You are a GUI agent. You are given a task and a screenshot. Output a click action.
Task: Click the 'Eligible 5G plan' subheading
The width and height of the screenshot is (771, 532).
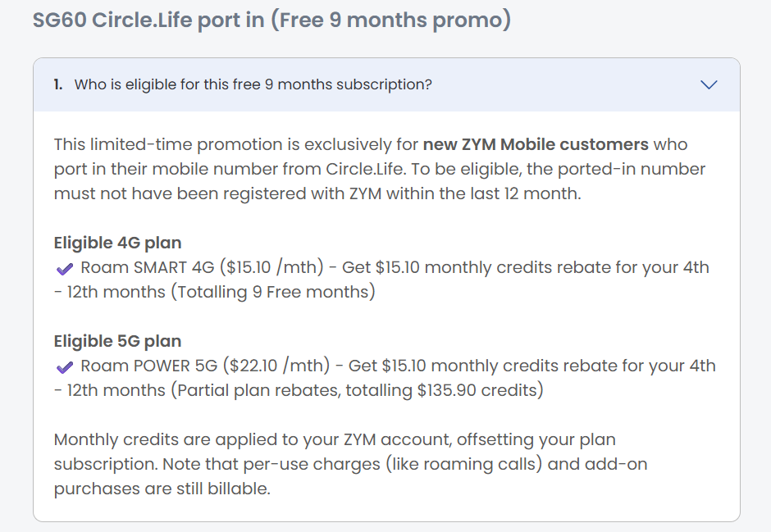(117, 341)
